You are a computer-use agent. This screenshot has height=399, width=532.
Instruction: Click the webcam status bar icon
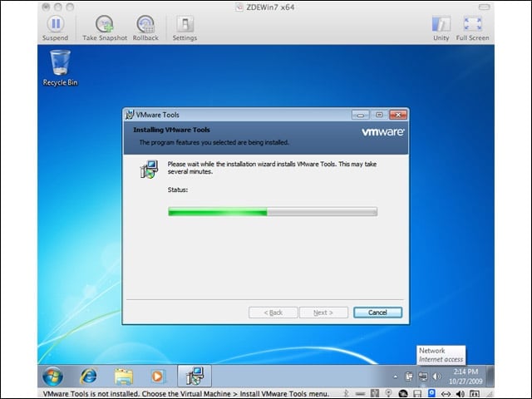(x=388, y=393)
